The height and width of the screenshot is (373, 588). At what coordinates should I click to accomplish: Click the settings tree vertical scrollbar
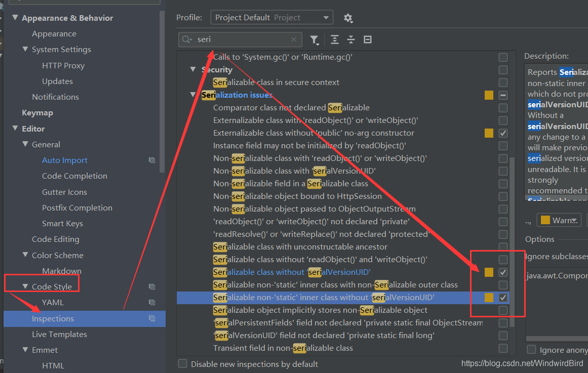pyautogui.click(x=162, y=92)
